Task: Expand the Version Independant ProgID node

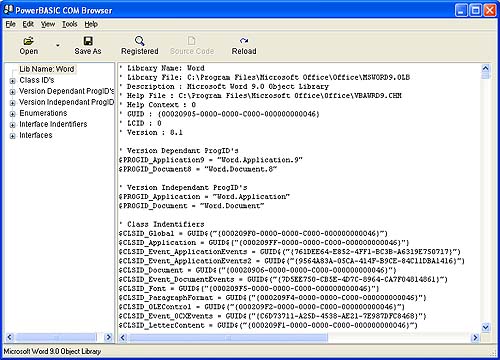Action: click(x=12, y=103)
